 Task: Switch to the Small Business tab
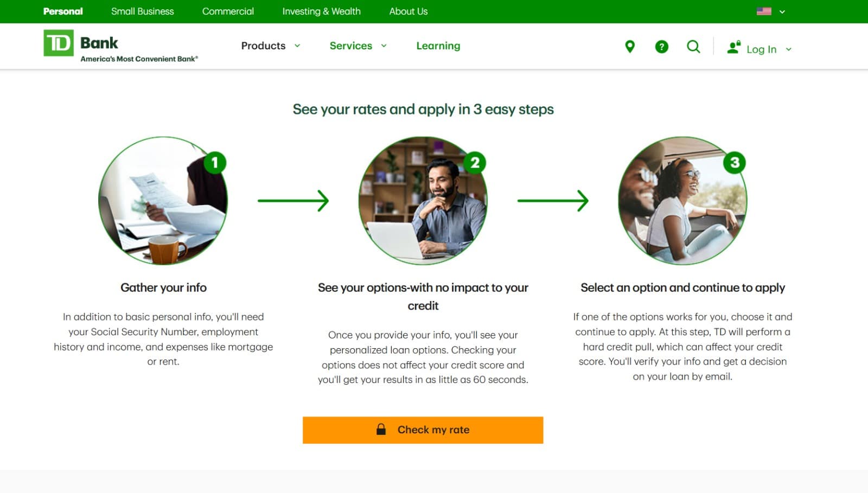coord(142,11)
